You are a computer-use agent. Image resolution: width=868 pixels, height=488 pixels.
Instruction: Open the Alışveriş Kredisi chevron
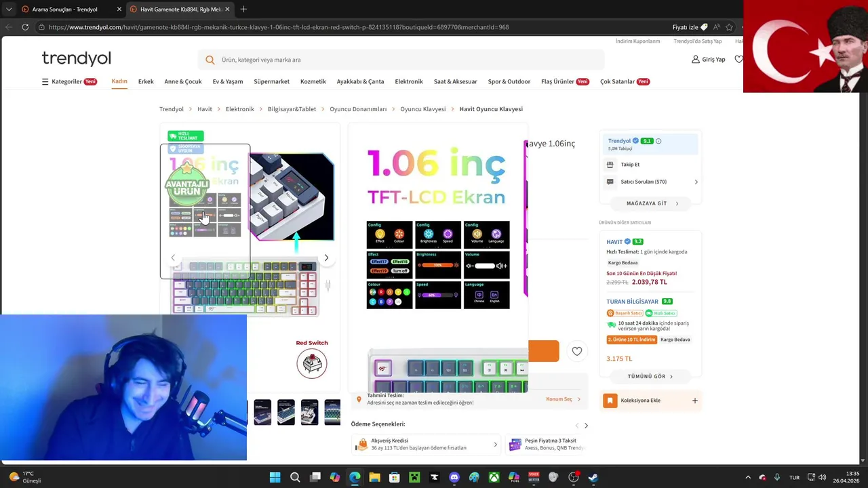tap(495, 445)
